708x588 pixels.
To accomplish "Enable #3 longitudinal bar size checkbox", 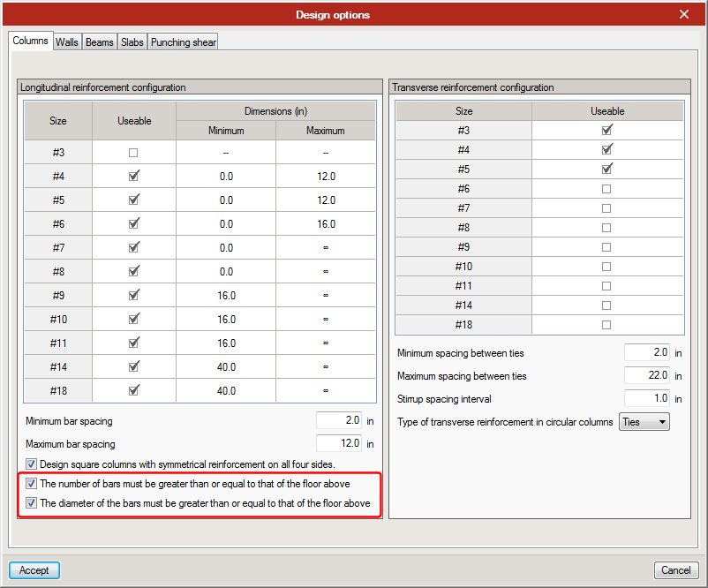I will point(134,153).
